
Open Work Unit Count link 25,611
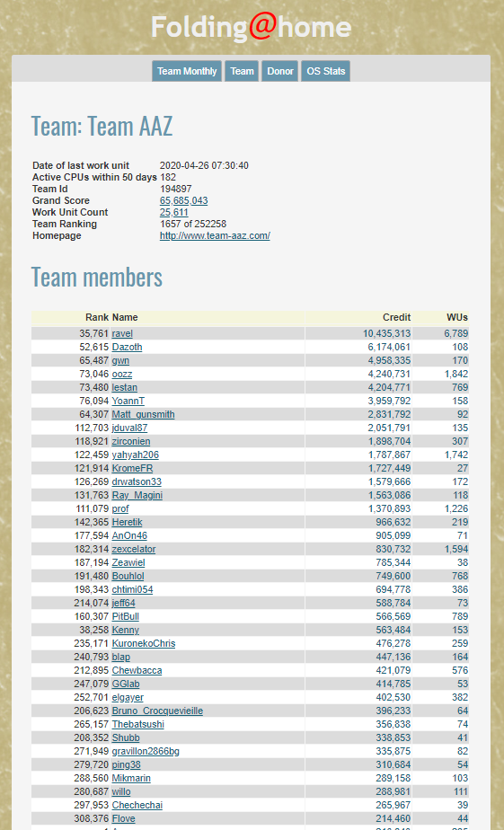click(174, 212)
